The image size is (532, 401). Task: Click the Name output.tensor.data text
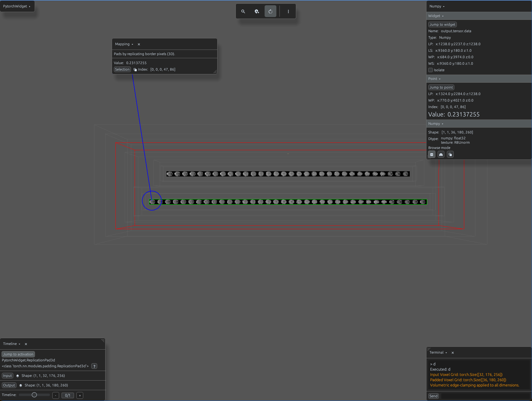[x=450, y=31]
